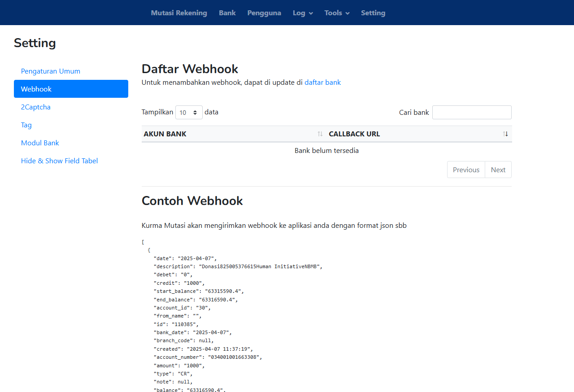Follow the daftar bank link
This screenshot has height=392, width=574.
click(322, 83)
